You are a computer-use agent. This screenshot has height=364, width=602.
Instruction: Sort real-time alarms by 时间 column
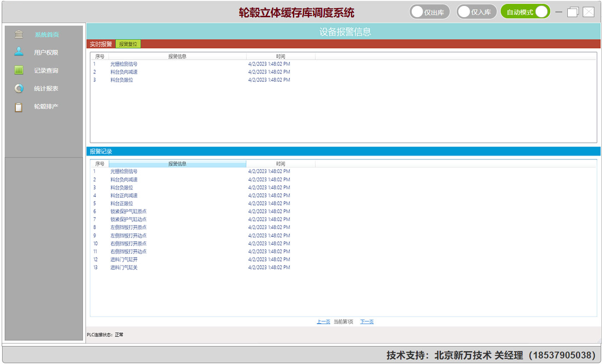pos(280,56)
